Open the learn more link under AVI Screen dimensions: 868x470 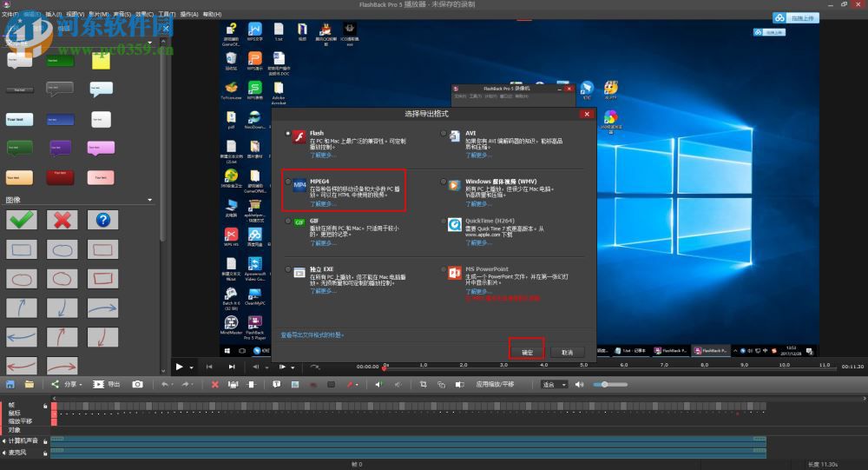point(477,156)
